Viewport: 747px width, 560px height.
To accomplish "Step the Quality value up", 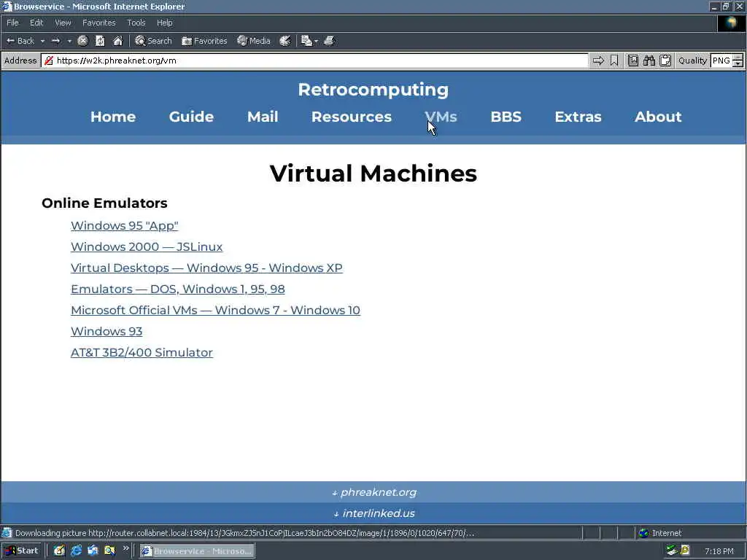I will (x=738, y=57).
